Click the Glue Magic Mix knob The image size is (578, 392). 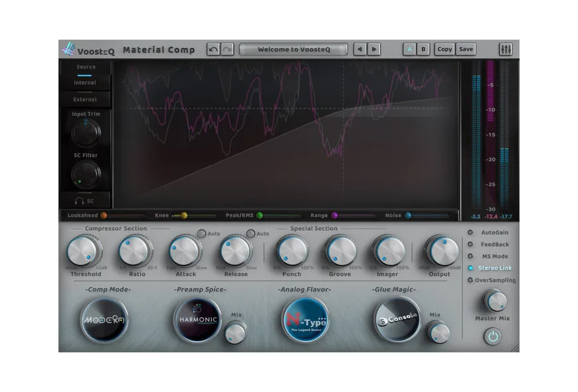point(438,332)
